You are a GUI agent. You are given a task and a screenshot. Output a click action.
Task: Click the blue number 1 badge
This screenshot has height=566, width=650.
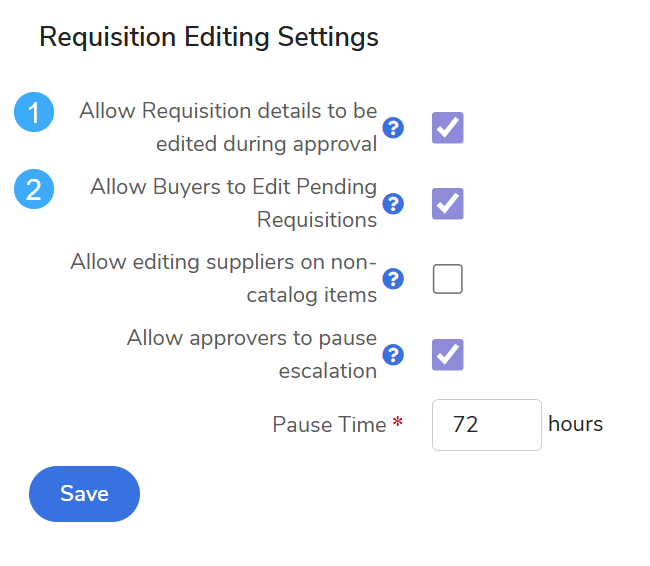click(34, 113)
